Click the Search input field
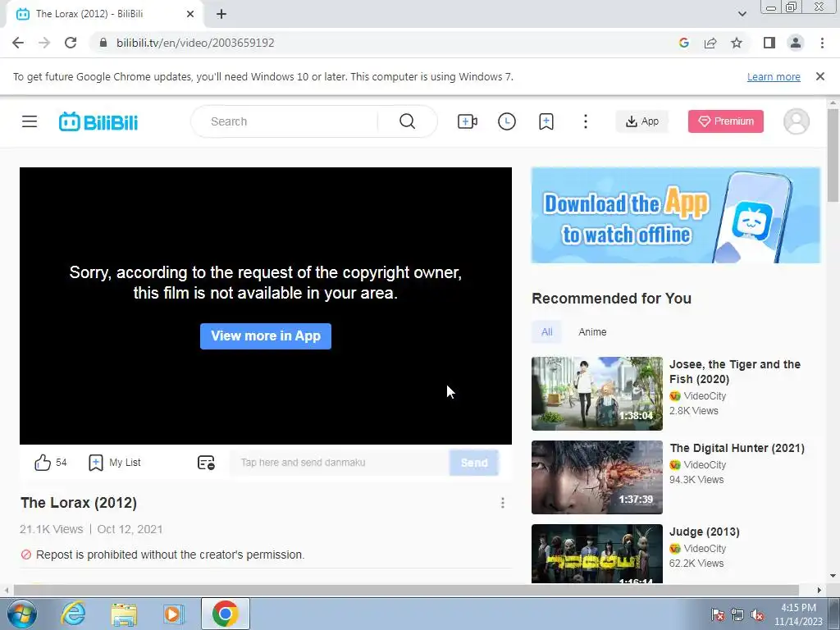Image resolution: width=840 pixels, height=630 pixels. coord(292,121)
